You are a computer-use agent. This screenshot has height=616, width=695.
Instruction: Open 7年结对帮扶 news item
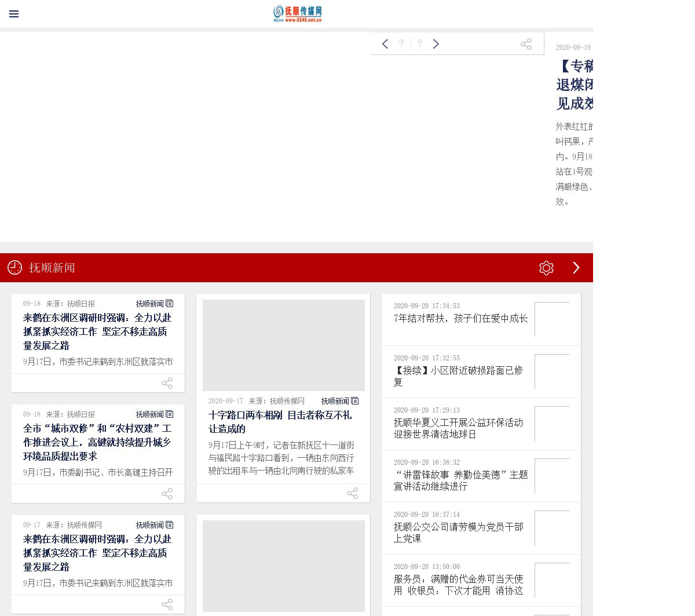[461, 319]
